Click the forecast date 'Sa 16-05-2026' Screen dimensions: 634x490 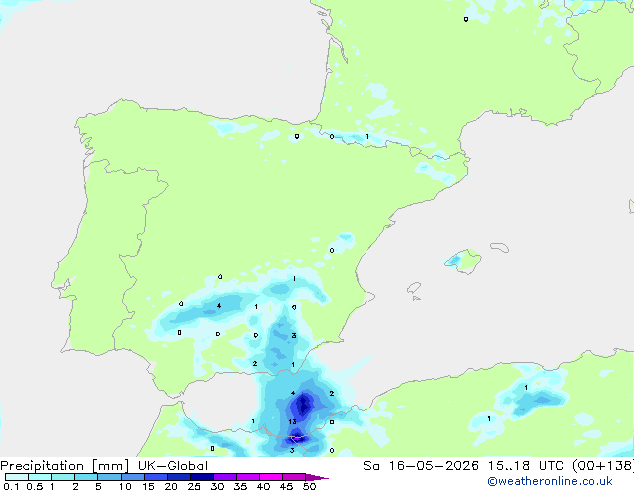coord(421,466)
